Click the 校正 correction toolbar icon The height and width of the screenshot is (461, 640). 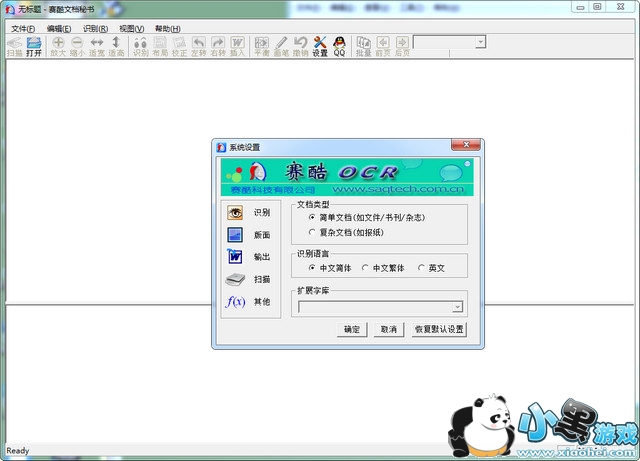(179, 46)
